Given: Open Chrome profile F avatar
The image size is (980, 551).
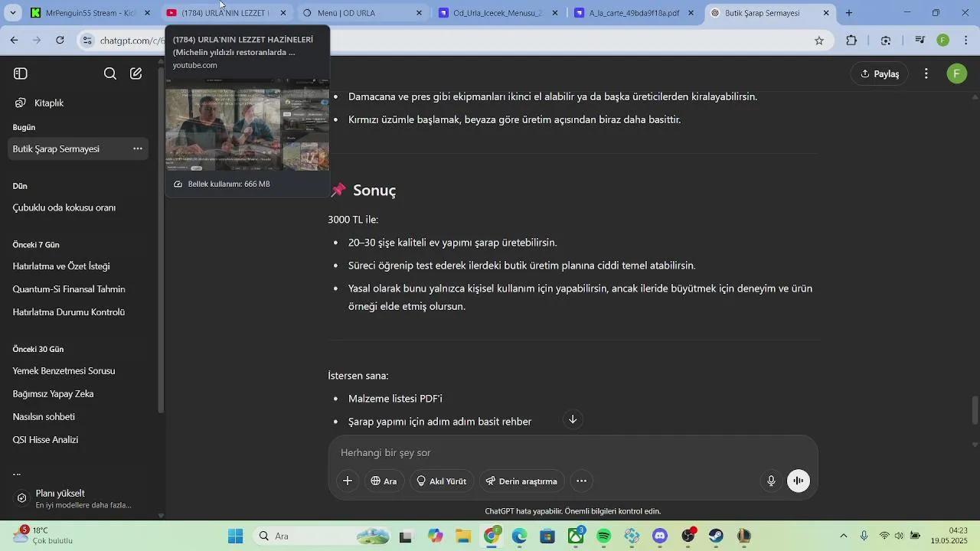Looking at the screenshot, I should pyautogui.click(x=943, y=41).
